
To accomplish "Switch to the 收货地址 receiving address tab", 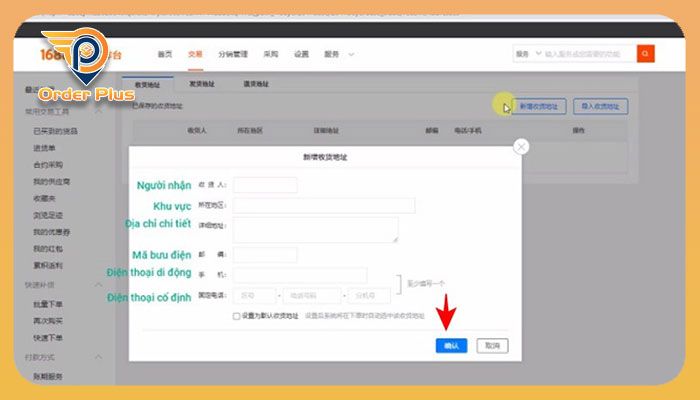I will tap(147, 84).
